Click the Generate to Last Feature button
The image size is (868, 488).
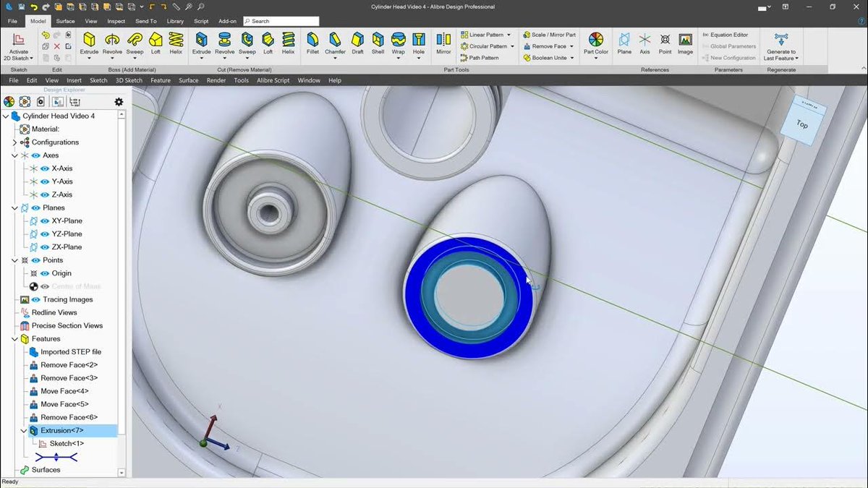(x=781, y=46)
